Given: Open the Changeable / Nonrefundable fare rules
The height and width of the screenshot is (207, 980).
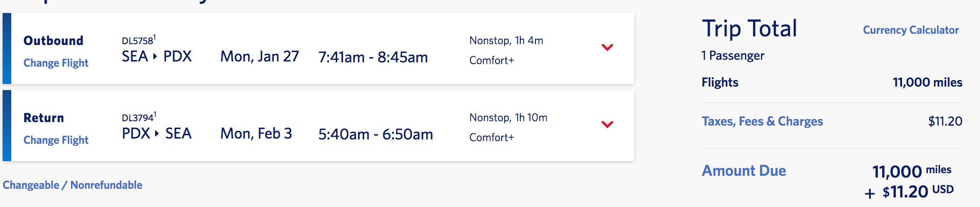Looking at the screenshot, I should pyautogui.click(x=72, y=185).
